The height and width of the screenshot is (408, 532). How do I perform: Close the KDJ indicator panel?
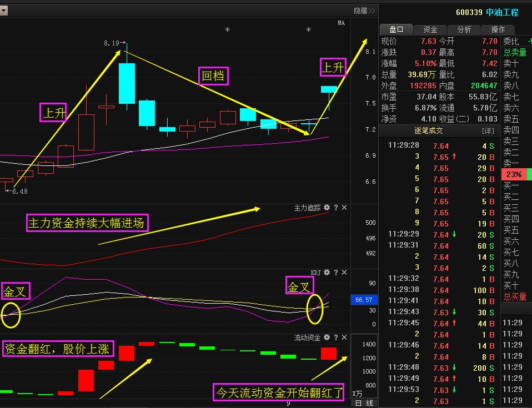(x=344, y=273)
